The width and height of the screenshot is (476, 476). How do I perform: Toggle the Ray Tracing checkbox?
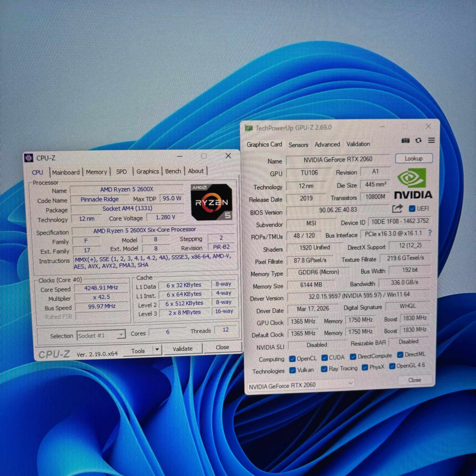coord(324,369)
